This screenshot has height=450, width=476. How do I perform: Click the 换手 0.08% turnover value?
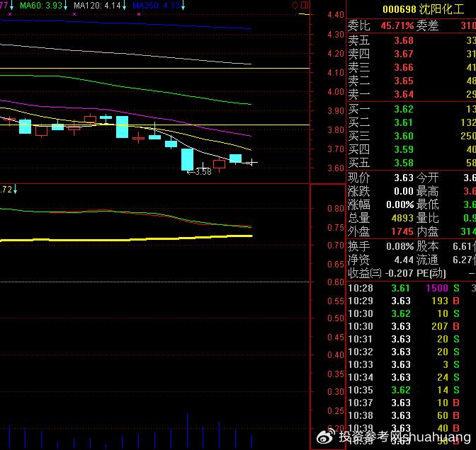400,246
